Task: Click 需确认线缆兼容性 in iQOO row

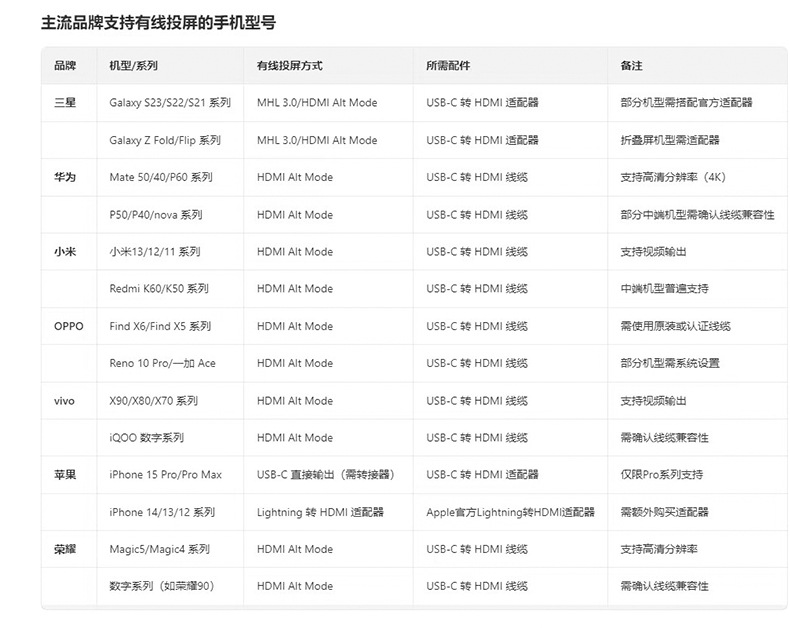Action: (x=665, y=437)
